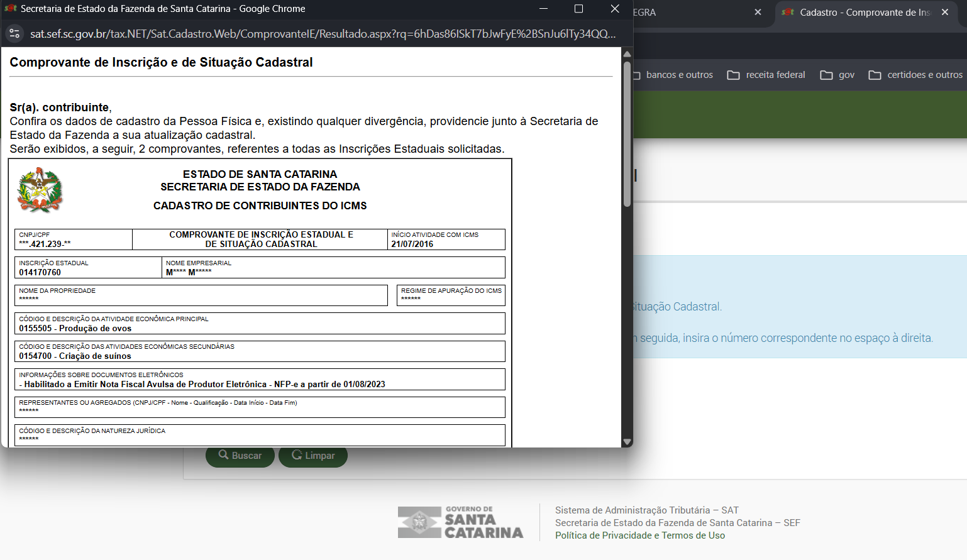
Task: Open the receita federal bookmark folder
Action: 766,75
